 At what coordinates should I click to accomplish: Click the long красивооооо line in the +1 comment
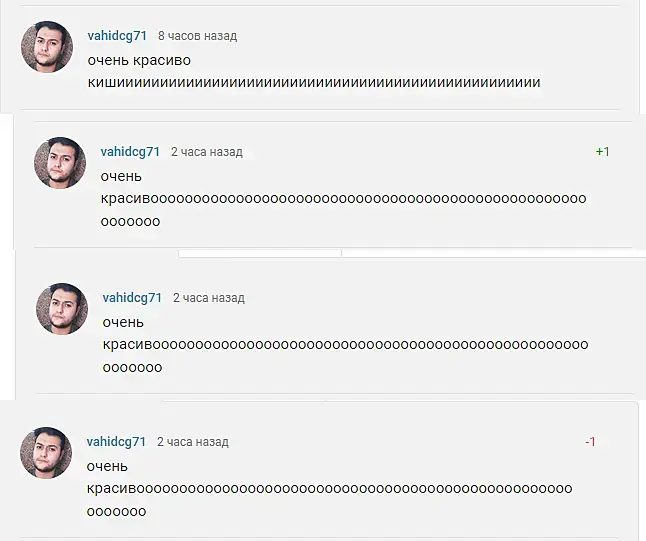click(344, 199)
